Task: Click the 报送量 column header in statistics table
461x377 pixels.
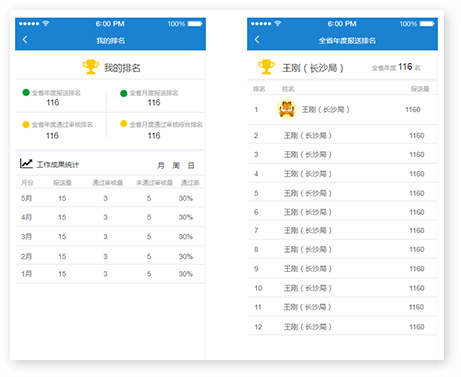Action: coord(62,183)
